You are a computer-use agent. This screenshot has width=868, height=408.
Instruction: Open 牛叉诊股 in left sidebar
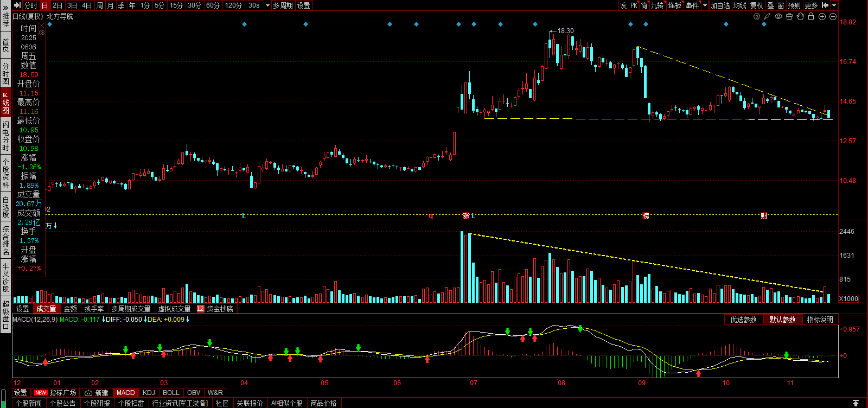point(5,277)
